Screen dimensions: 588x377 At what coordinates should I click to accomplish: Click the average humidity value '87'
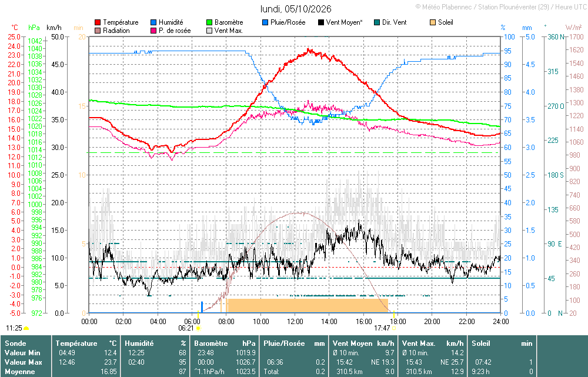(182, 372)
